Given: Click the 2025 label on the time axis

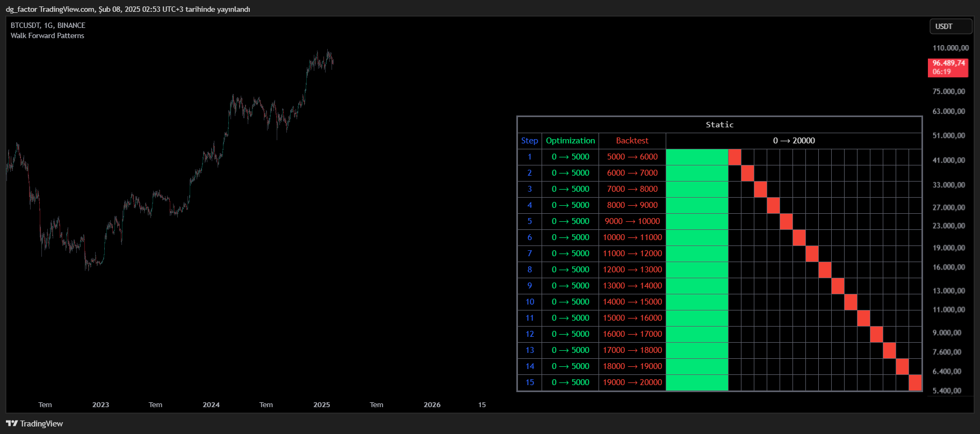Looking at the screenshot, I should pyautogui.click(x=322, y=405).
